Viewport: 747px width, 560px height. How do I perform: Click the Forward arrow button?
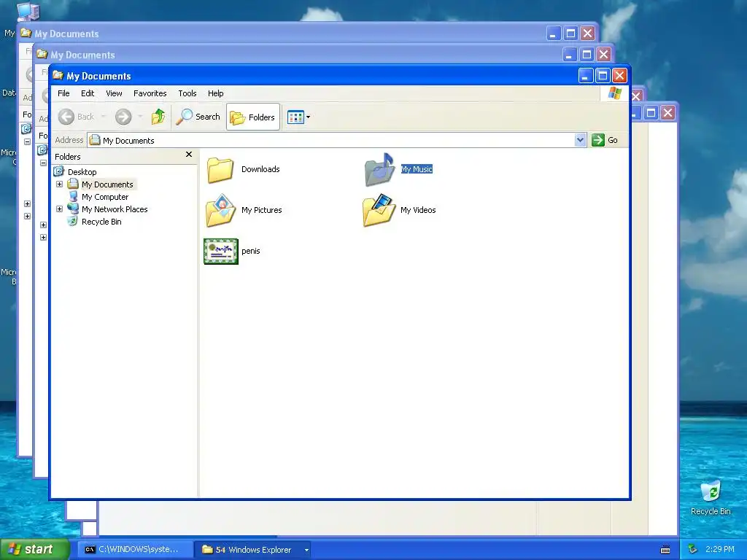tap(123, 117)
